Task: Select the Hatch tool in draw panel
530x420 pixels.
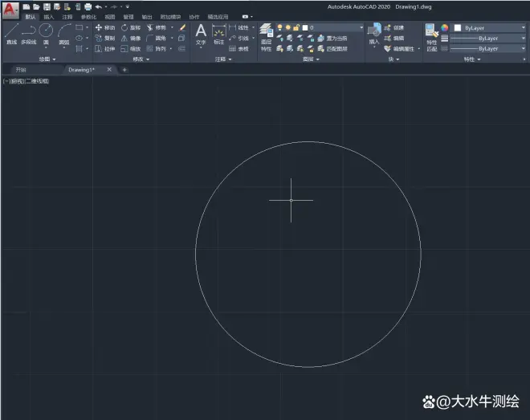Action: tap(79, 49)
